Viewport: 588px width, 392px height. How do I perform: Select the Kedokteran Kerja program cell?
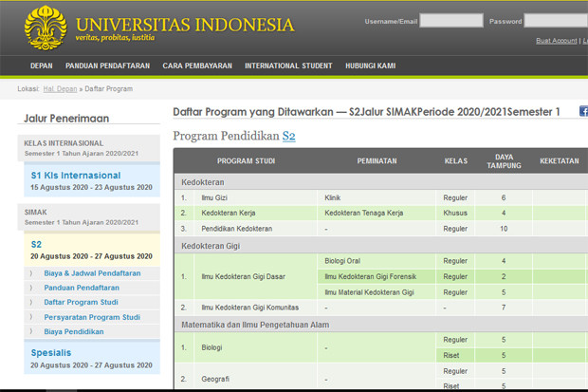tap(255, 213)
